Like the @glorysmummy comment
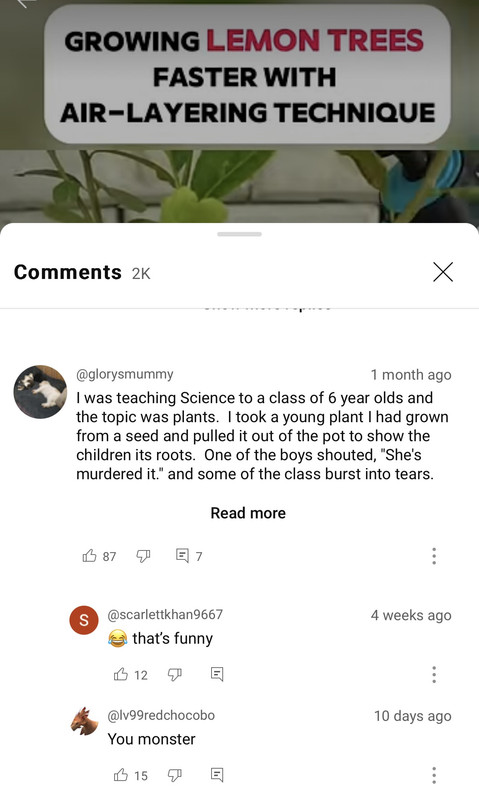 tap(90, 556)
